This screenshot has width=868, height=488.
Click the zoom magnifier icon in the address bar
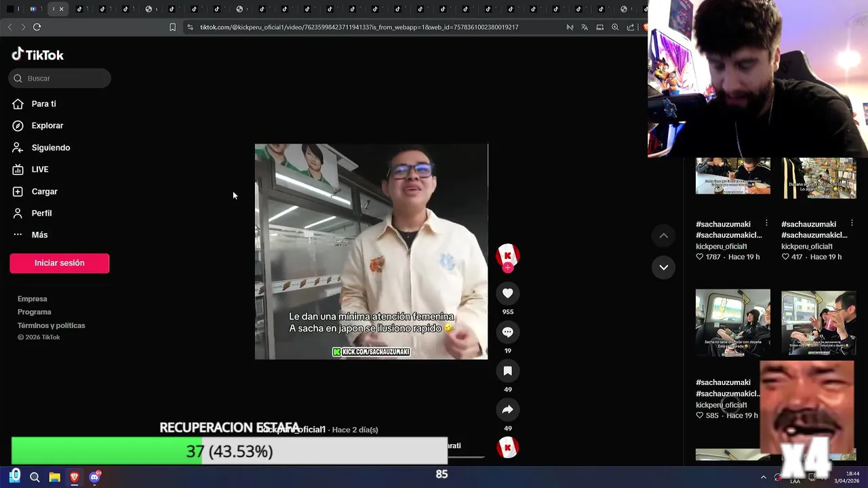tap(615, 27)
